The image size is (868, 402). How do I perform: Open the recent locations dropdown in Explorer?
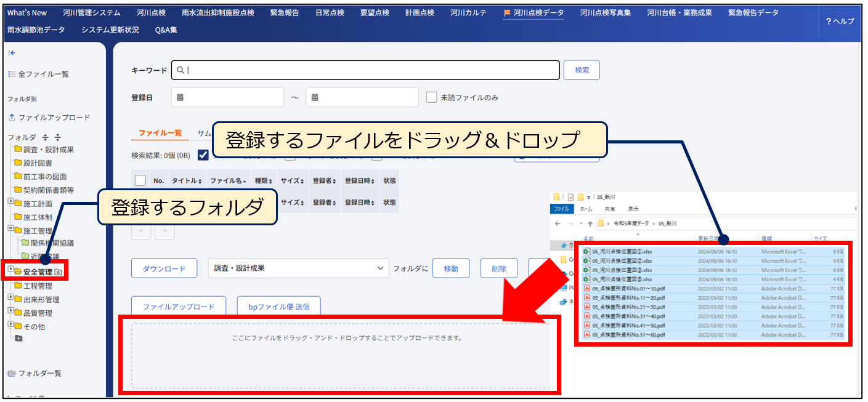pos(580,223)
